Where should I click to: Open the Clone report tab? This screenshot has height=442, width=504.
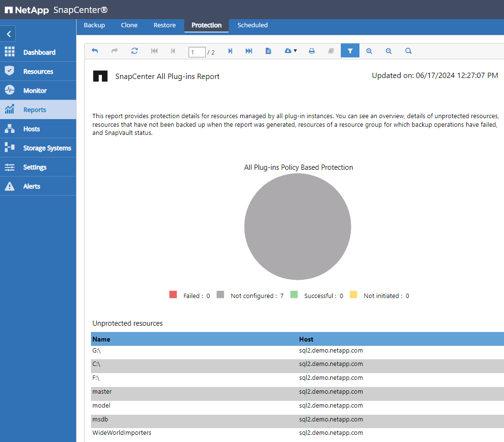coord(129,25)
